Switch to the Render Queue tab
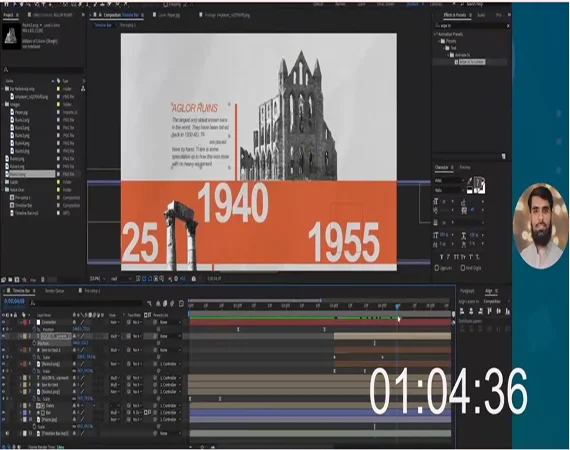This screenshot has height=450, width=570. point(55,291)
